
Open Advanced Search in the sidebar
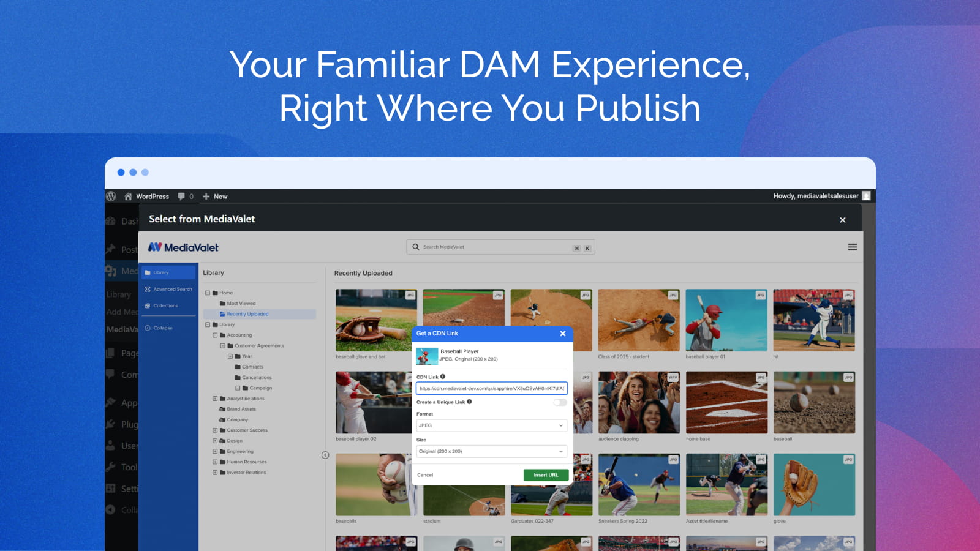tap(168, 289)
